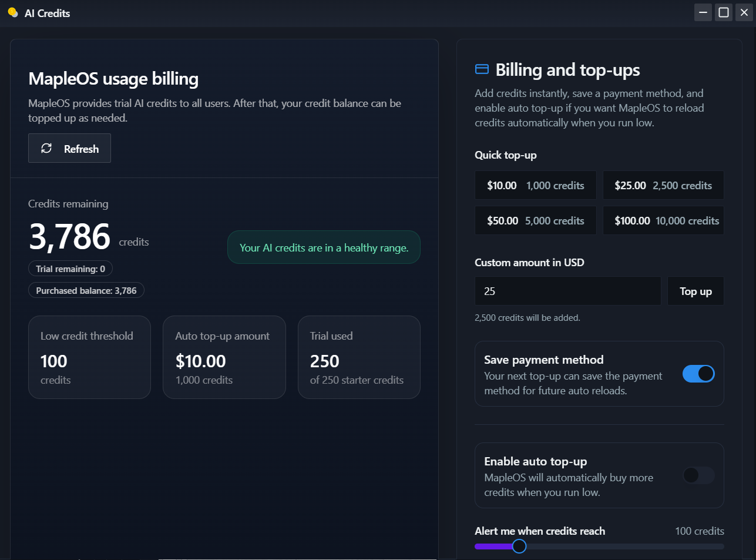Choose the $25.00 quick top-up for 2,500 credits
This screenshot has width=756, height=560.
663,186
